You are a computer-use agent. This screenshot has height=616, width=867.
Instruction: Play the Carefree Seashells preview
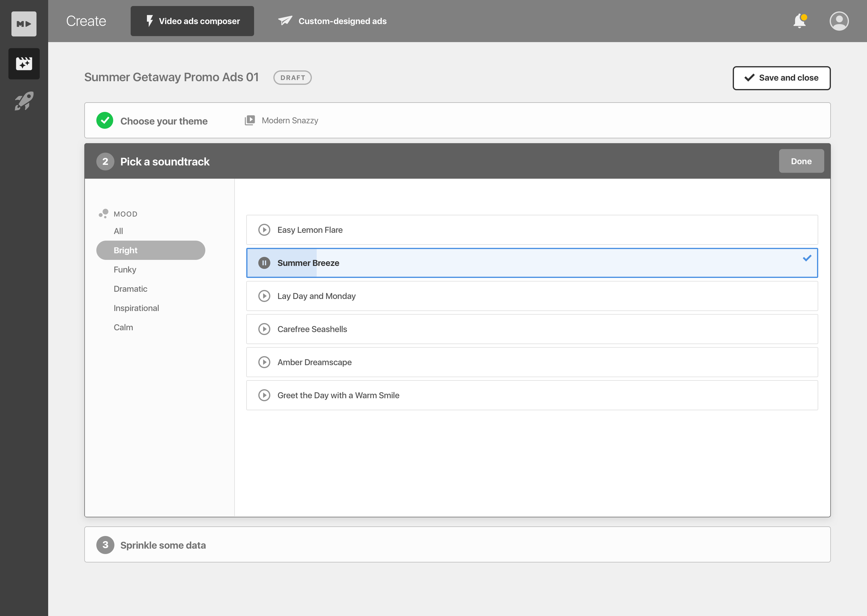264,329
